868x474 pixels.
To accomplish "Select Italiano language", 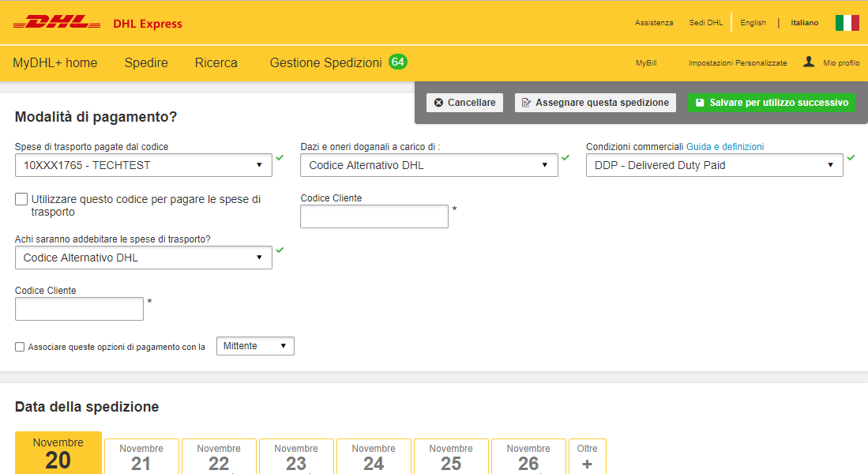I will [804, 23].
